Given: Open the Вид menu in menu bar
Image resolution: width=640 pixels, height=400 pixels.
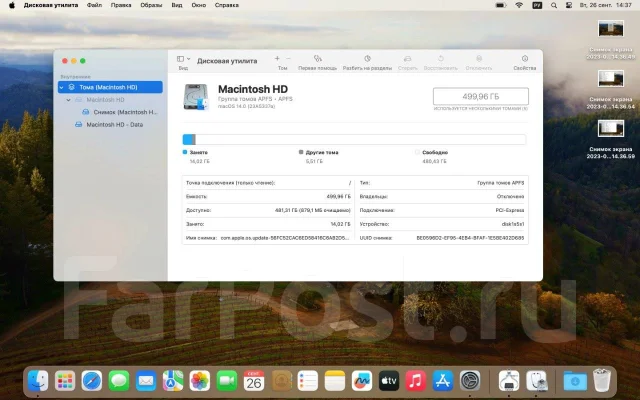Looking at the screenshot, I should coord(177,5).
